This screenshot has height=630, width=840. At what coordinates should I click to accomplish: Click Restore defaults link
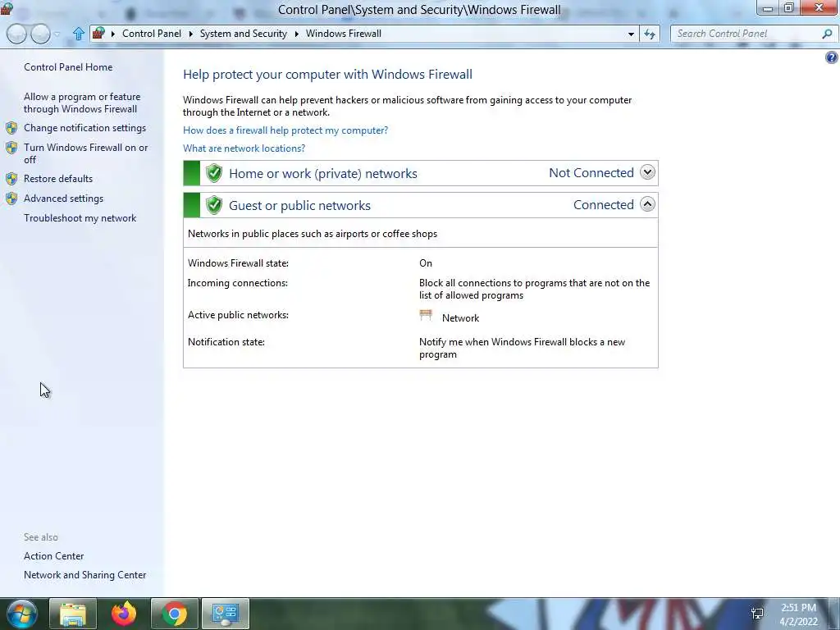58,179
